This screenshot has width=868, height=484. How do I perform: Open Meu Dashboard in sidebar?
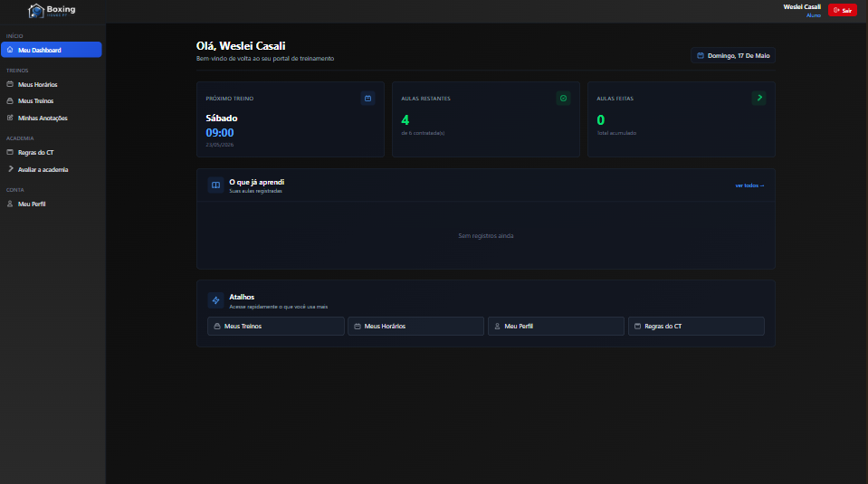click(x=52, y=50)
